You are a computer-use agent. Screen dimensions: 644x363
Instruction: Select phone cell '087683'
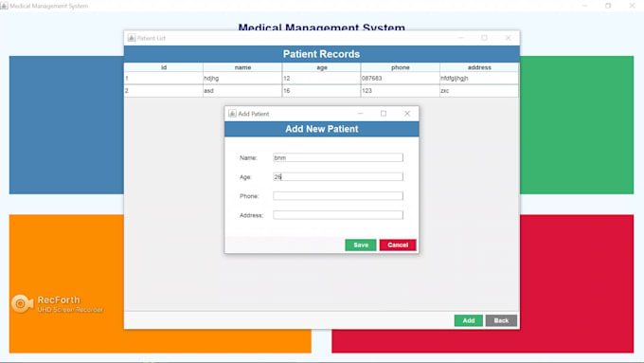401,78
